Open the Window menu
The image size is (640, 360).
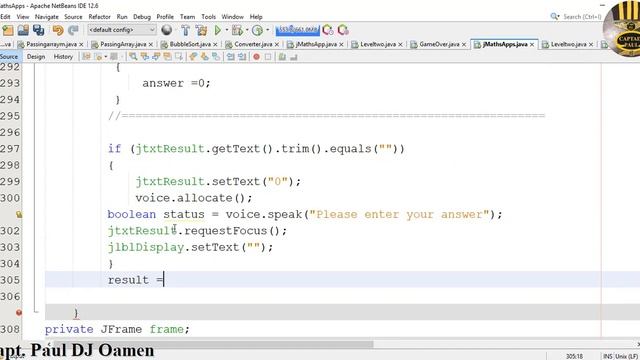pos(232,17)
